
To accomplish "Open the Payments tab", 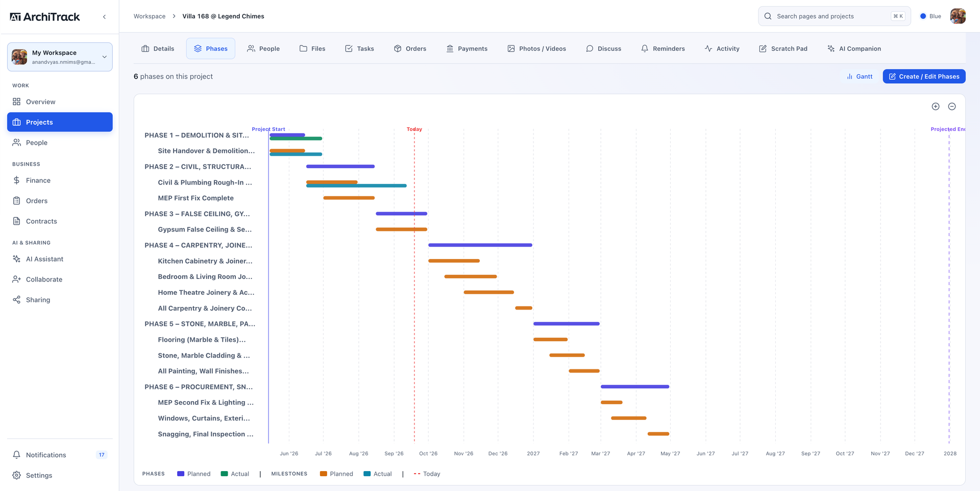I will (467, 49).
